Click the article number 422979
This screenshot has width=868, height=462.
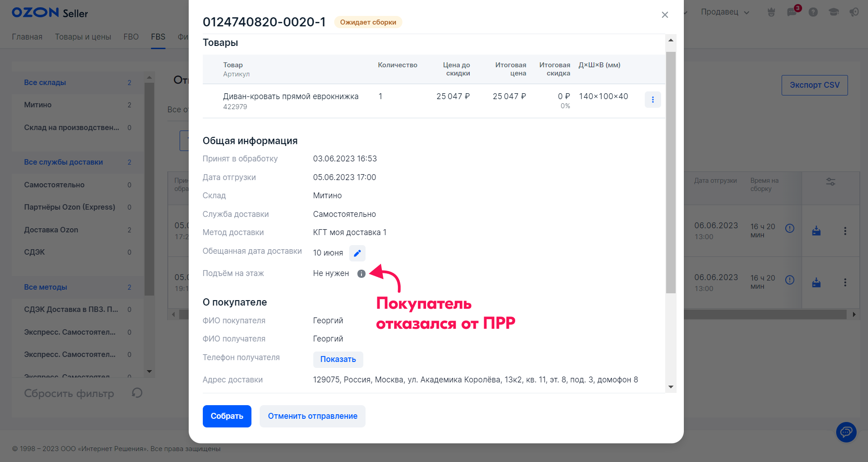pos(235,107)
